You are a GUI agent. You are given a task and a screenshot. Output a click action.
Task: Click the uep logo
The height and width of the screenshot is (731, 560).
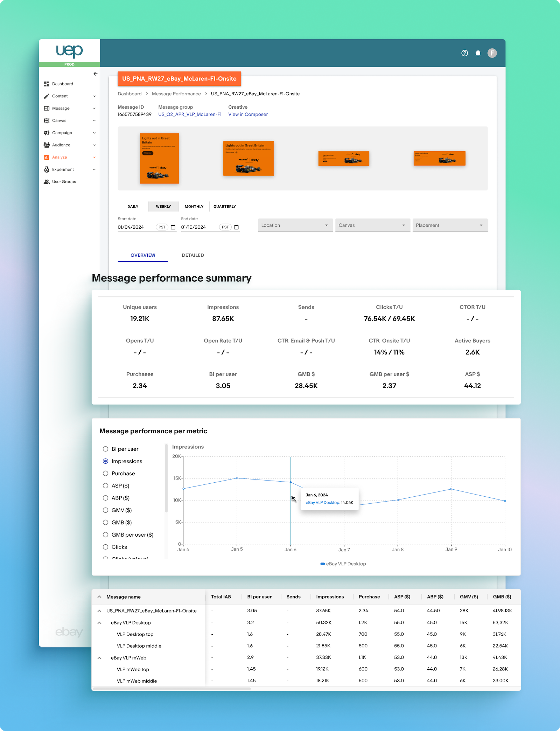point(69,51)
